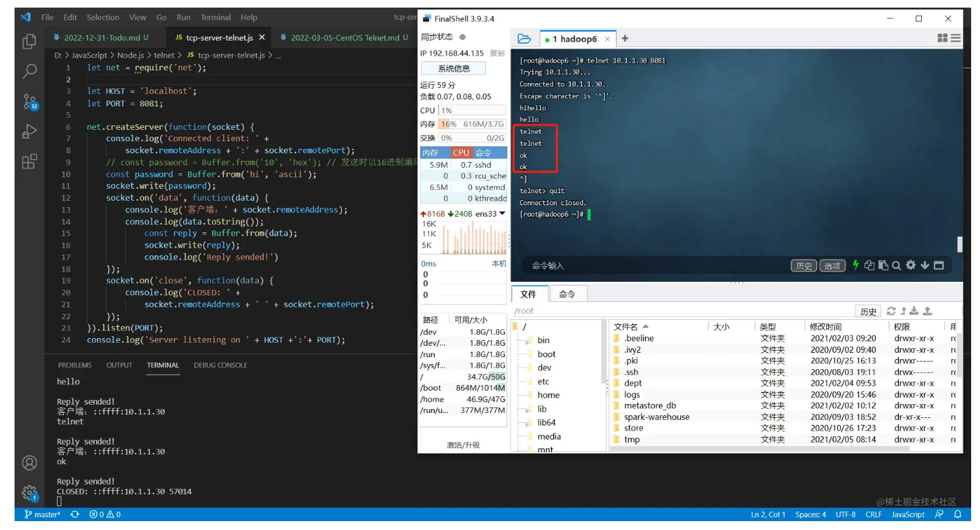This screenshot has width=980, height=530.
Task: Refresh the /root file listing
Action: tap(891, 311)
